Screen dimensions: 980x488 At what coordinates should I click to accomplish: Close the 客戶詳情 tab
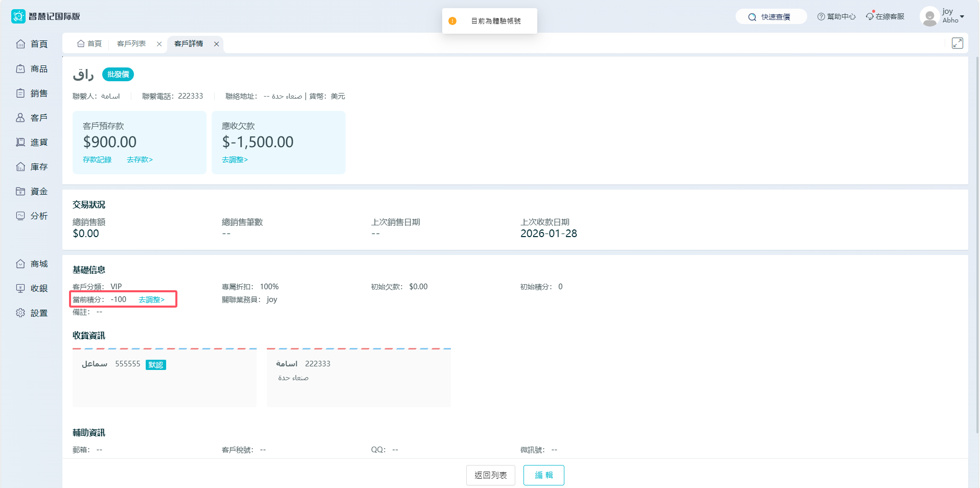point(217,44)
